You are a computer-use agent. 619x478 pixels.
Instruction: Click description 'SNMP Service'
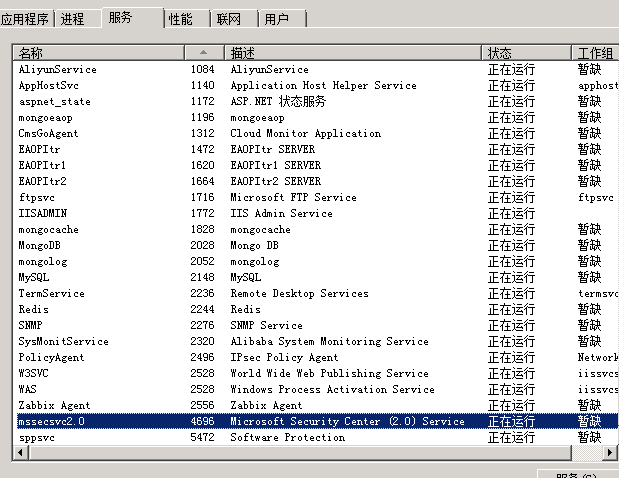266,325
